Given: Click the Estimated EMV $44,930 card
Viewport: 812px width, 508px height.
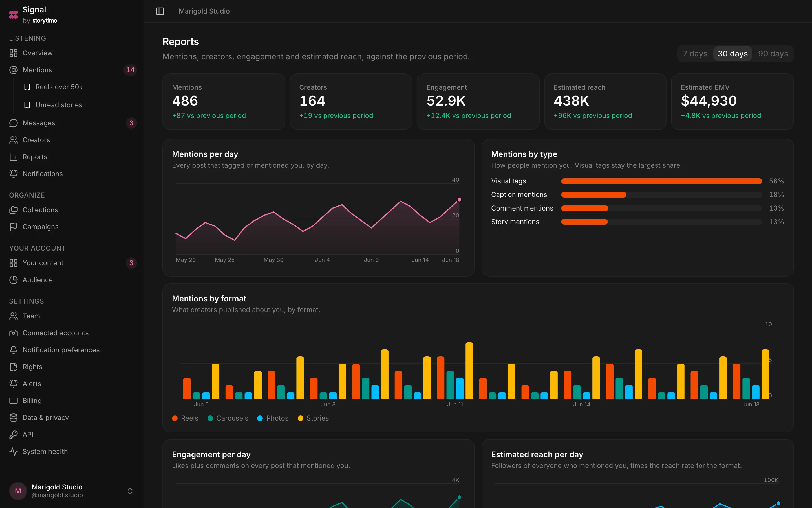Looking at the screenshot, I should tap(732, 102).
